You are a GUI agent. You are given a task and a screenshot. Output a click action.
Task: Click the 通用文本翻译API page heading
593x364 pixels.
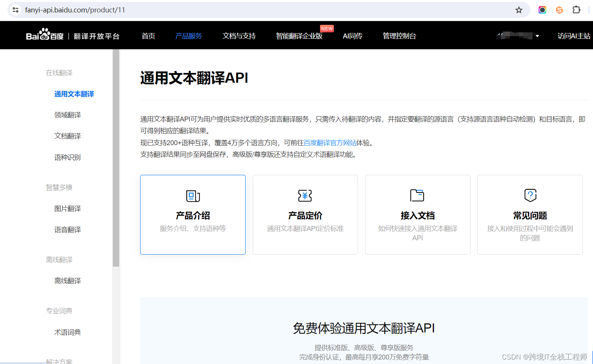click(x=194, y=78)
